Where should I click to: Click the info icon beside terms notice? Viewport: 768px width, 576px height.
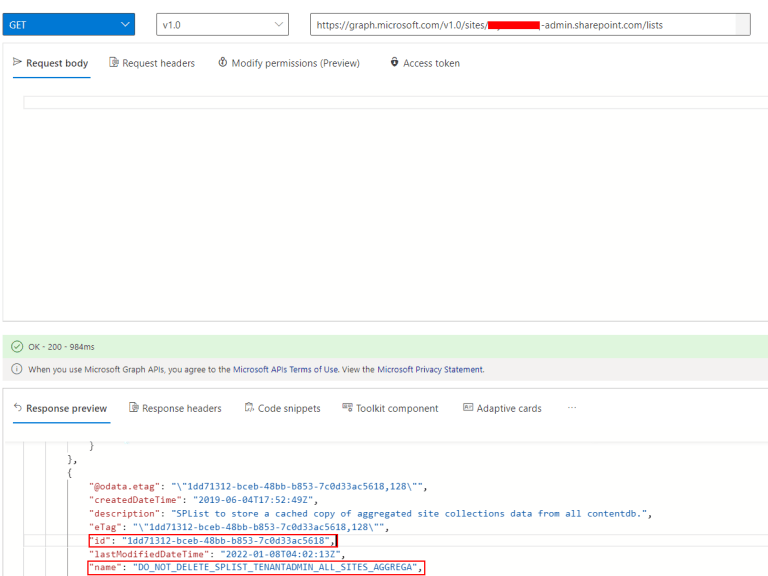[17, 369]
